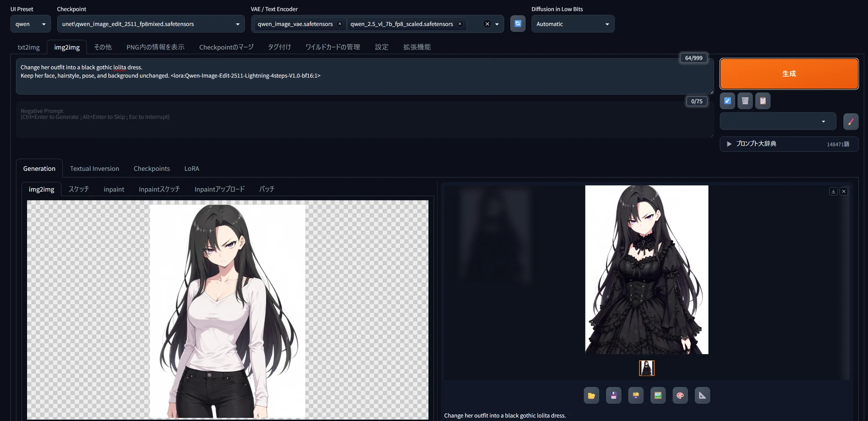Save the image with the floppy disk icon
Viewport: 868px width, 421px height.
(613, 396)
